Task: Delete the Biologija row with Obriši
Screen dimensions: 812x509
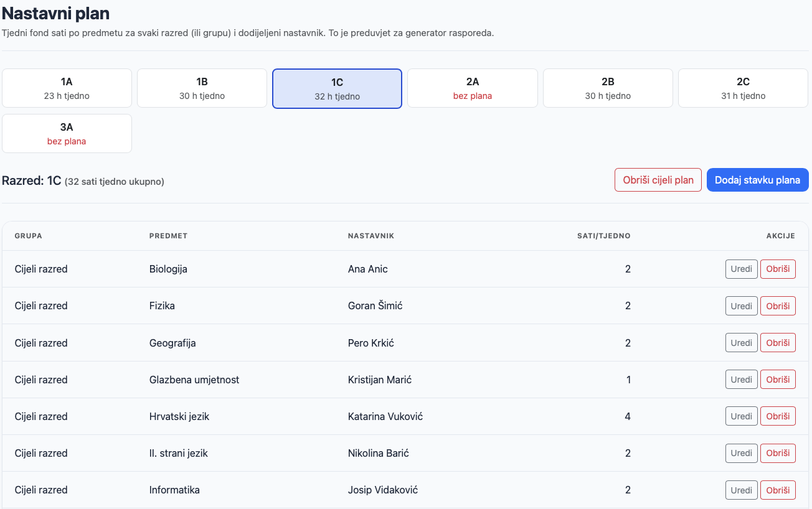Action: 778,269
